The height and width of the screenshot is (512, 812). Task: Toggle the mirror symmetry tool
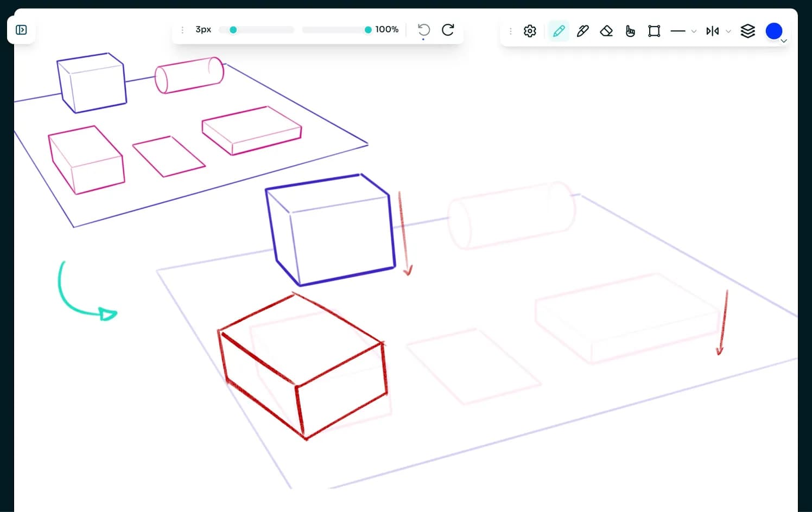pos(713,31)
